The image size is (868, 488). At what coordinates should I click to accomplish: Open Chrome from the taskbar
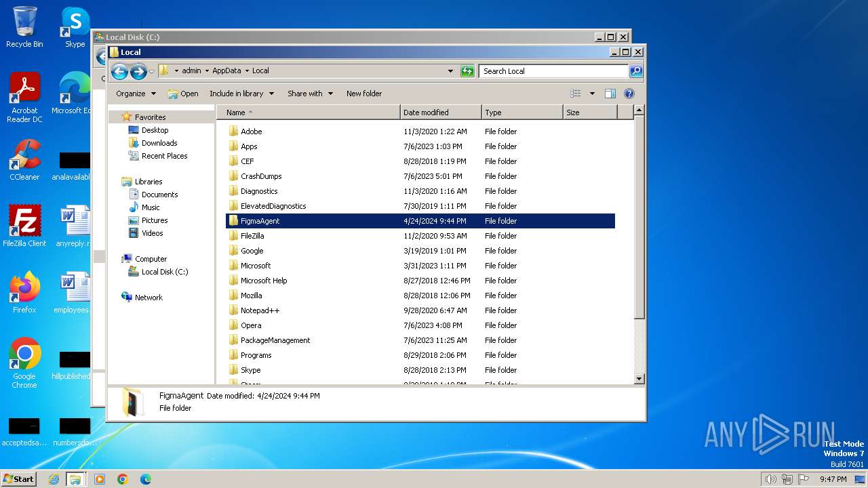coord(123,479)
